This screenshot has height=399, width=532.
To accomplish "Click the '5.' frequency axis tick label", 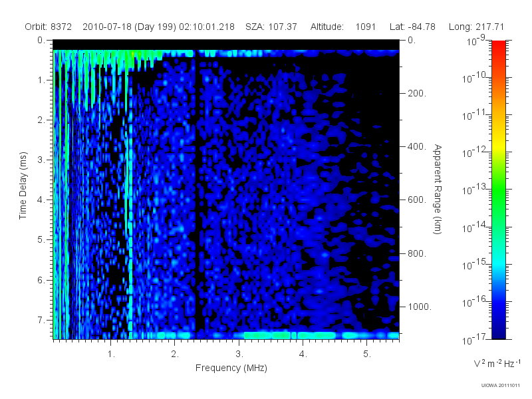I will coord(367,354).
